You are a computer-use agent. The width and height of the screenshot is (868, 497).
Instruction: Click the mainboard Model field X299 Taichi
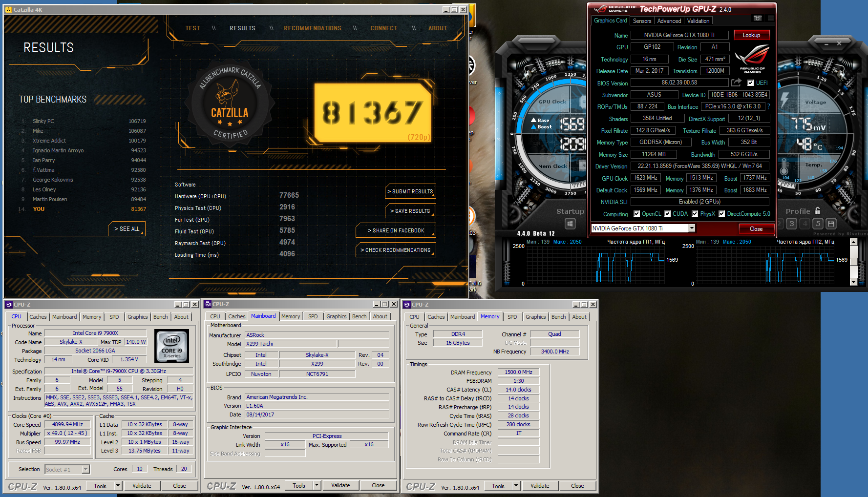click(x=290, y=344)
